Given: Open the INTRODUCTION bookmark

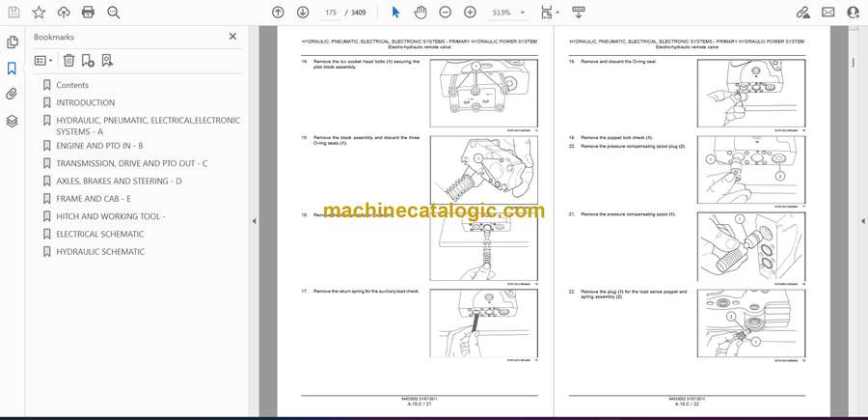Looking at the screenshot, I should (x=85, y=102).
